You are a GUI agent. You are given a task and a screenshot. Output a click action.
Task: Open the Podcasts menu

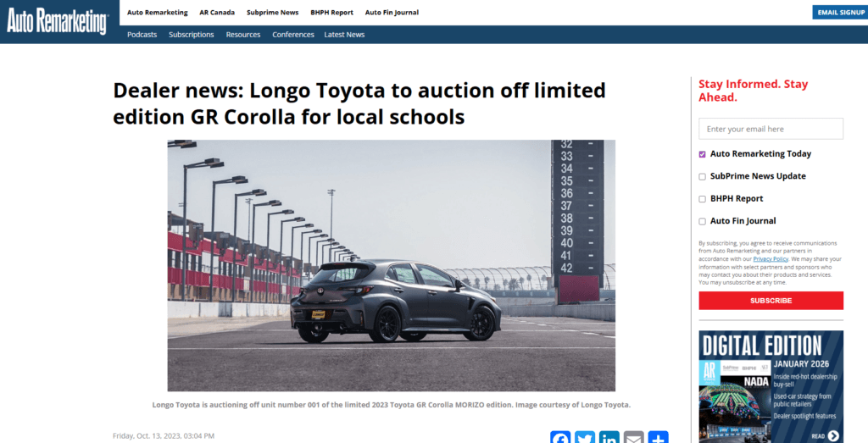pyautogui.click(x=142, y=34)
